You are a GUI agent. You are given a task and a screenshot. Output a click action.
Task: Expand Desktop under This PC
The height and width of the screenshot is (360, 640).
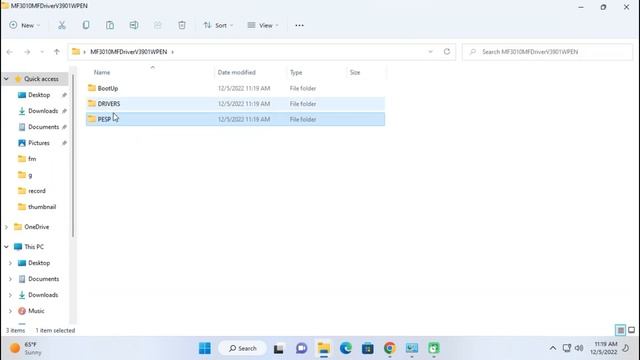(10, 263)
